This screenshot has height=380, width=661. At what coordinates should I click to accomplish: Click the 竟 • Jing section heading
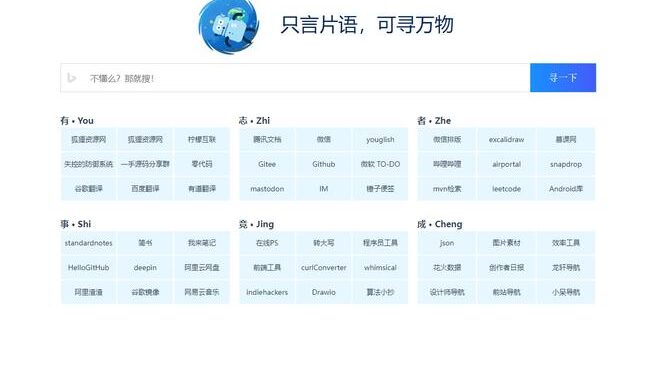coord(256,224)
